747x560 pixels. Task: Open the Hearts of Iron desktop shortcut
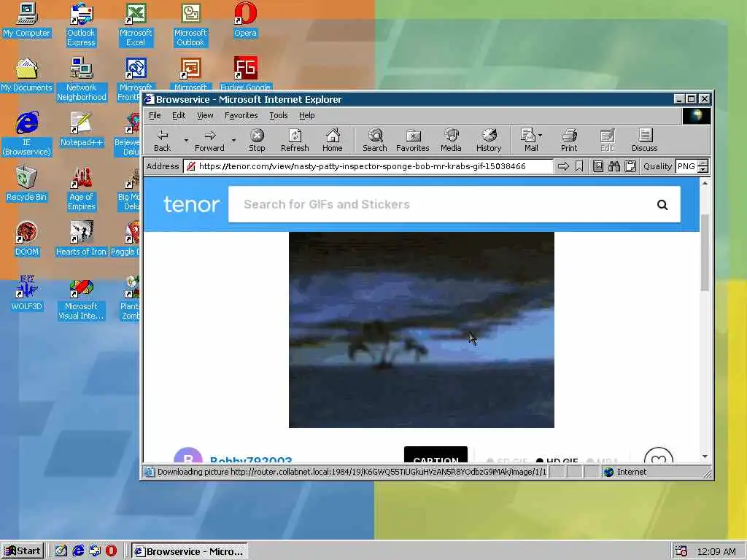pos(81,239)
